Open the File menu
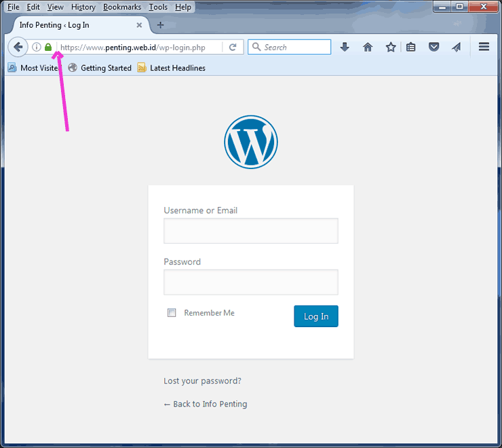Screen dimensions: 502x448 click(x=13, y=7)
